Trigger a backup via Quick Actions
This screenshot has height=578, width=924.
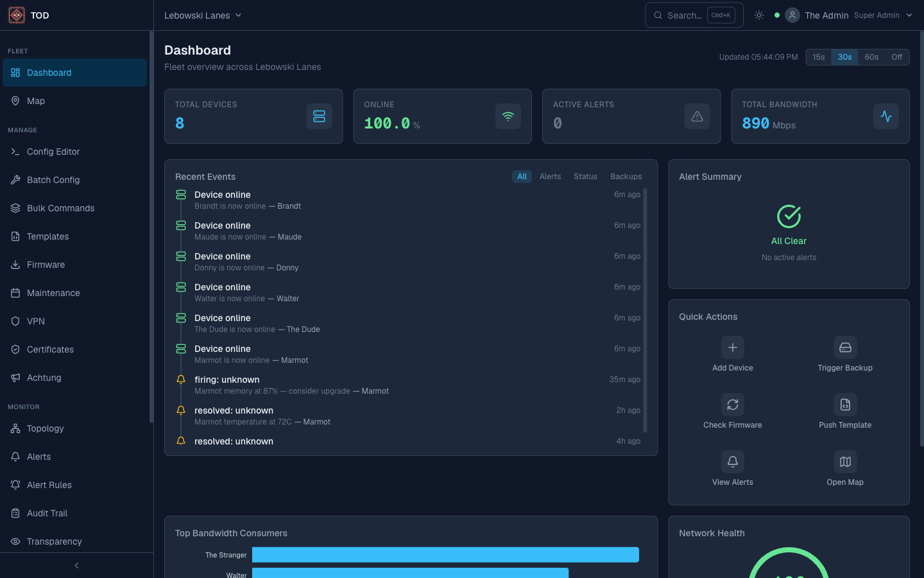844,347
